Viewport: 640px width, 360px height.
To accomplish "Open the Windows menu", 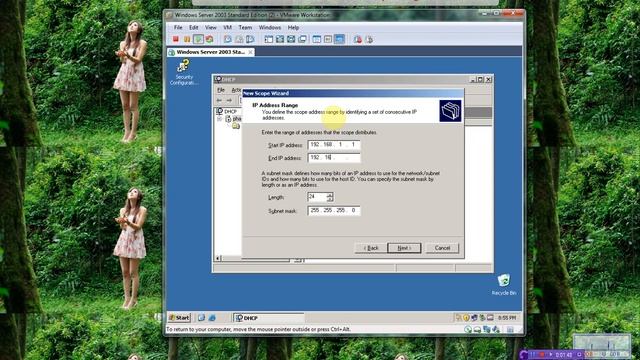I will click(270, 27).
